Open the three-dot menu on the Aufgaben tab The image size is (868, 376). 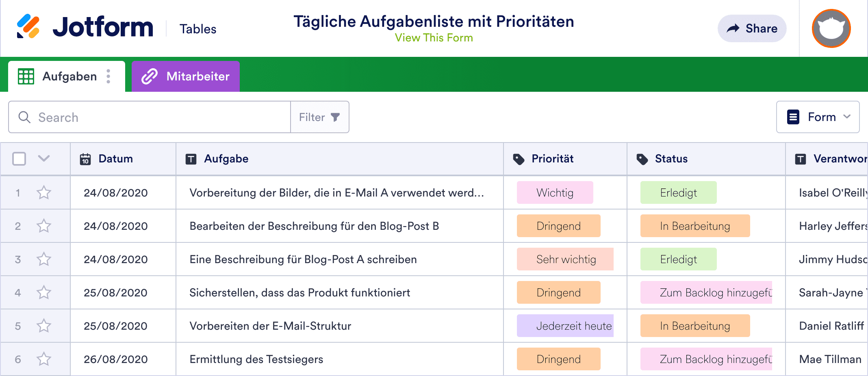pos(108,76)
